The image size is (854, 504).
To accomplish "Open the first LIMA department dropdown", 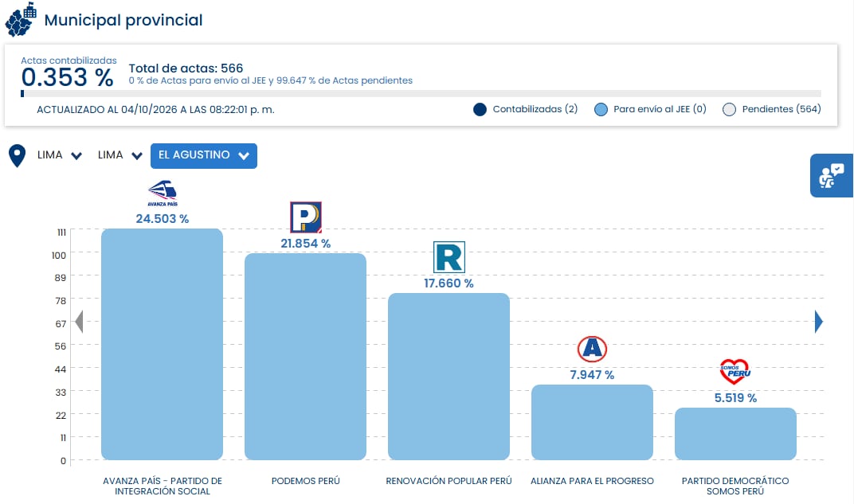I will tap(60, 156).
